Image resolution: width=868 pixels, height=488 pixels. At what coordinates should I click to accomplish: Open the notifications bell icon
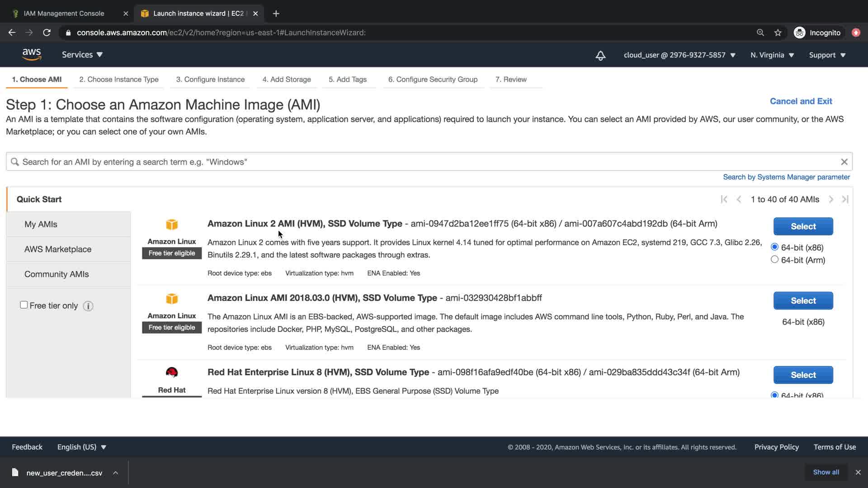click(600, 55)
